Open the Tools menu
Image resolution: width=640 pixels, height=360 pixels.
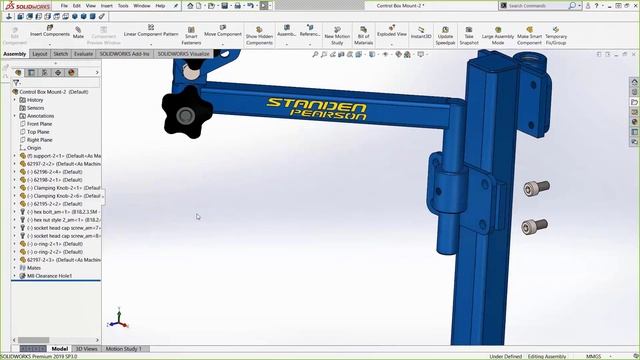[x=123, y=6]
